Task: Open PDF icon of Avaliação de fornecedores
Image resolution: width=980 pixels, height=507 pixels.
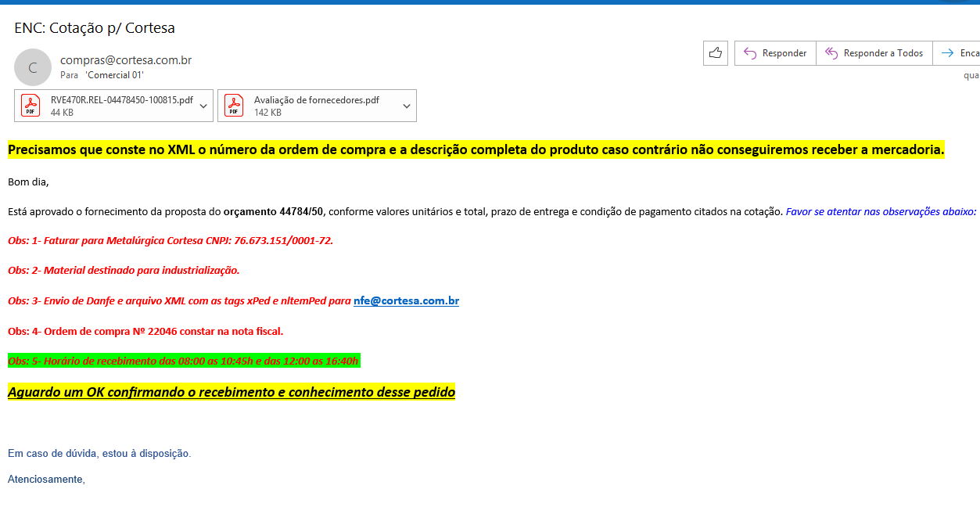Action: click(234, 105)
